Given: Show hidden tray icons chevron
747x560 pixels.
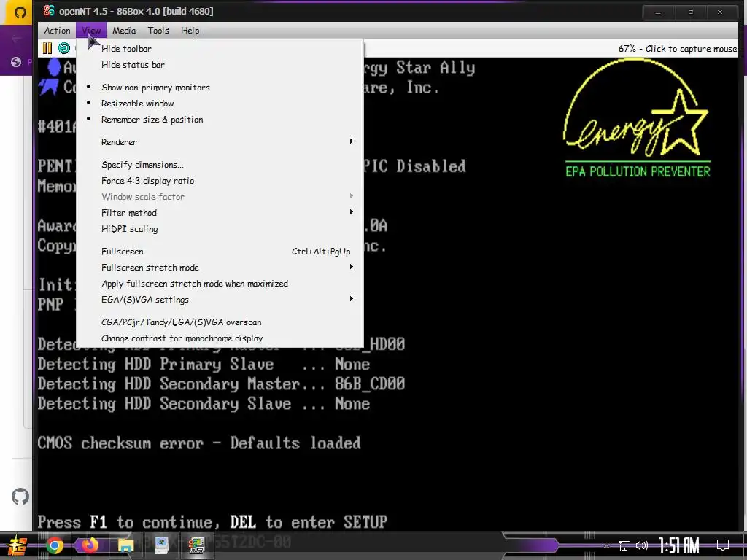Looking at the screenshot, I should coord(606,545).
